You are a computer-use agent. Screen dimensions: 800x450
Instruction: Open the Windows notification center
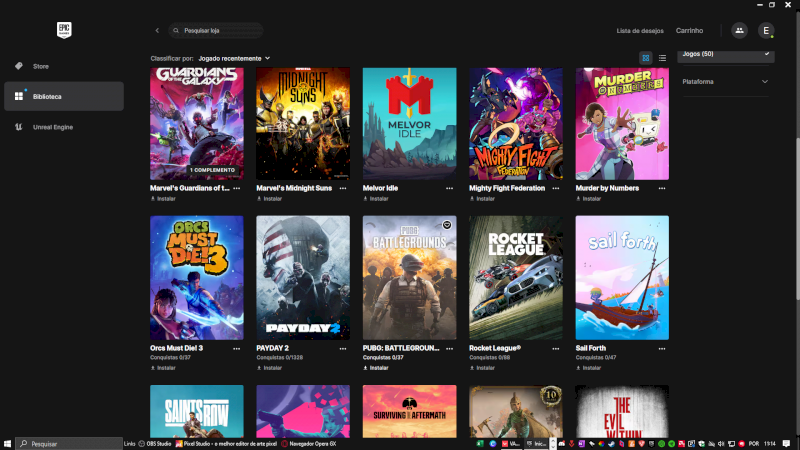pos(786,444)
